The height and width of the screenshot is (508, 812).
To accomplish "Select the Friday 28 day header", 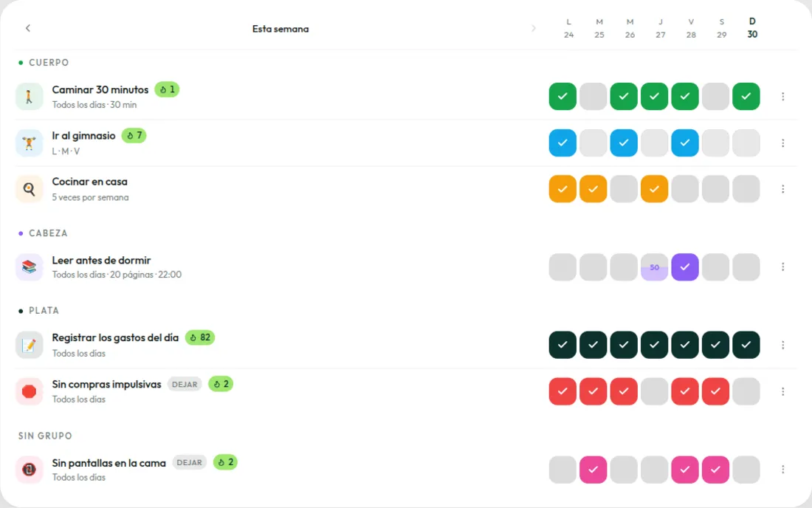I will [691, 28].
